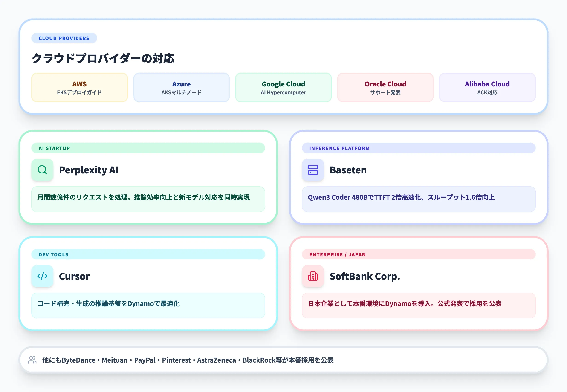Image resolution: width=567 pixels, height=392 pixels.
Task: Open the Google Cloud AI Hypercomputer card
Action: pyautogui.click(x=283, y=87)
